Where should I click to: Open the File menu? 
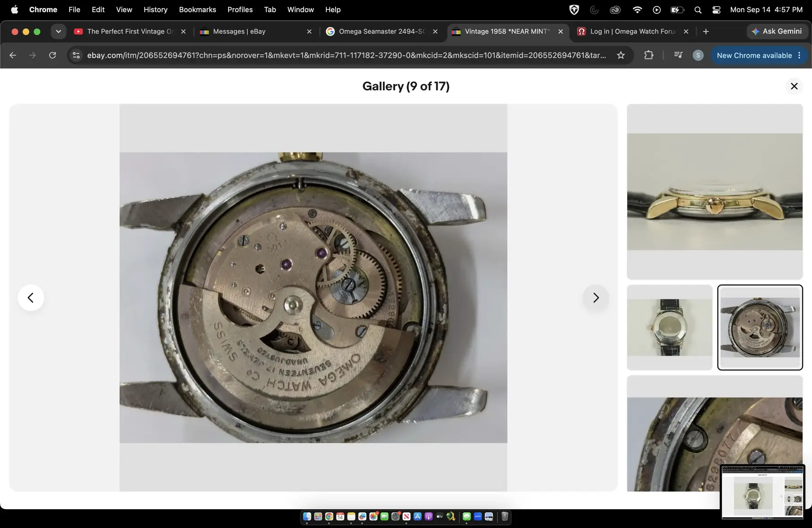[74, 9]
